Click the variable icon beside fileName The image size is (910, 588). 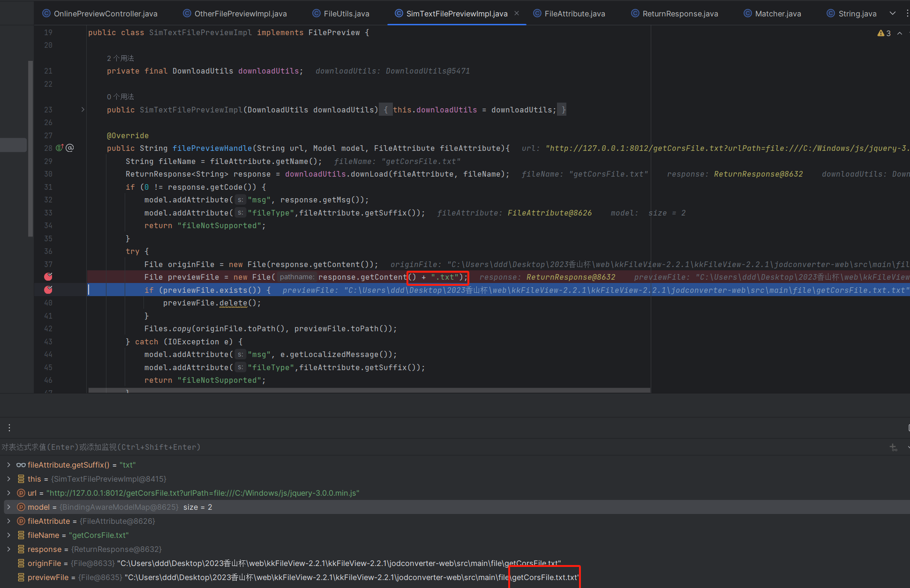pyautogui.click(x=21, y=535)
